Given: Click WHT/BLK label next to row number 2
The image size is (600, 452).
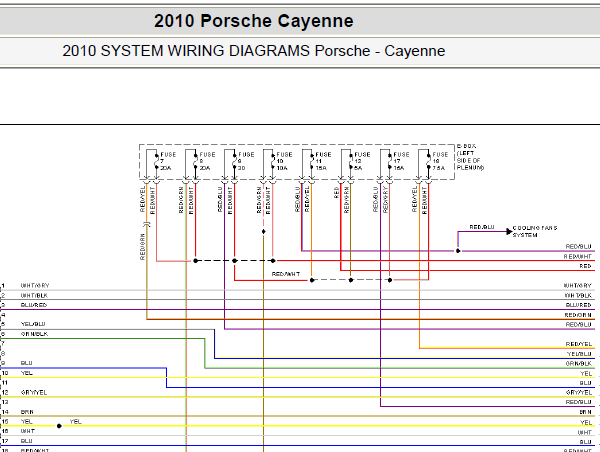Looking at the screenshot, I should [34, 295].
